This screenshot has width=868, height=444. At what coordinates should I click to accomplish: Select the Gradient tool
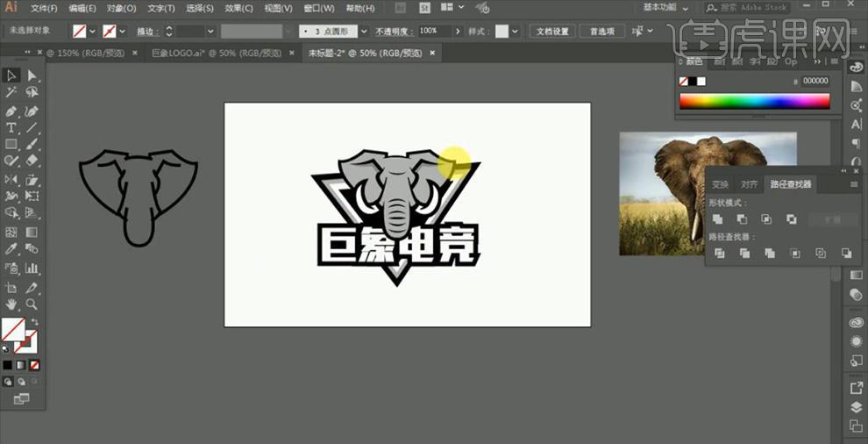tap(32, 232)
